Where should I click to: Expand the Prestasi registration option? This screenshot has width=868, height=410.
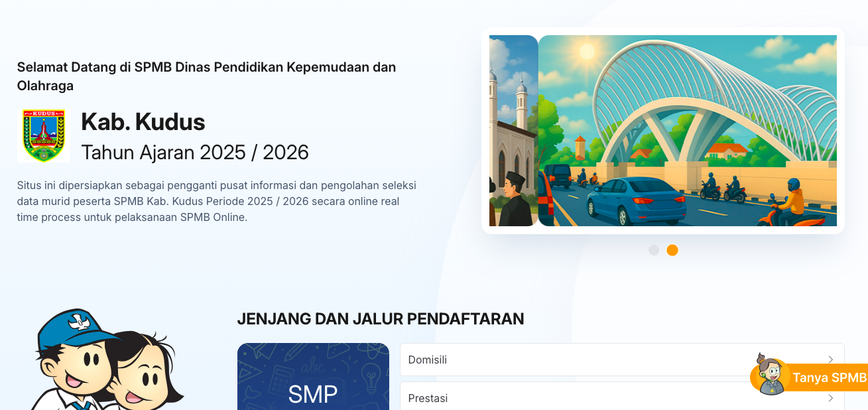[622, 398]
